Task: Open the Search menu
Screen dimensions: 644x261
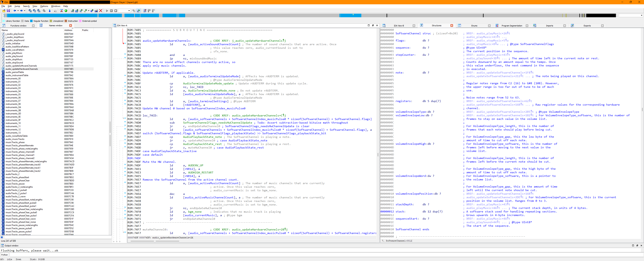Action: click(26, 6)
